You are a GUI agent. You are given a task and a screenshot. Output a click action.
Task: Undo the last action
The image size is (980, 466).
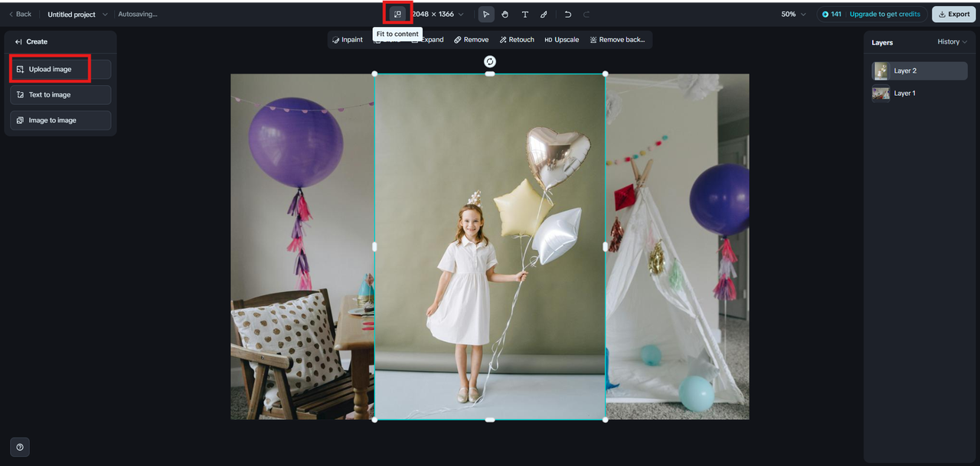coord(567,14)
